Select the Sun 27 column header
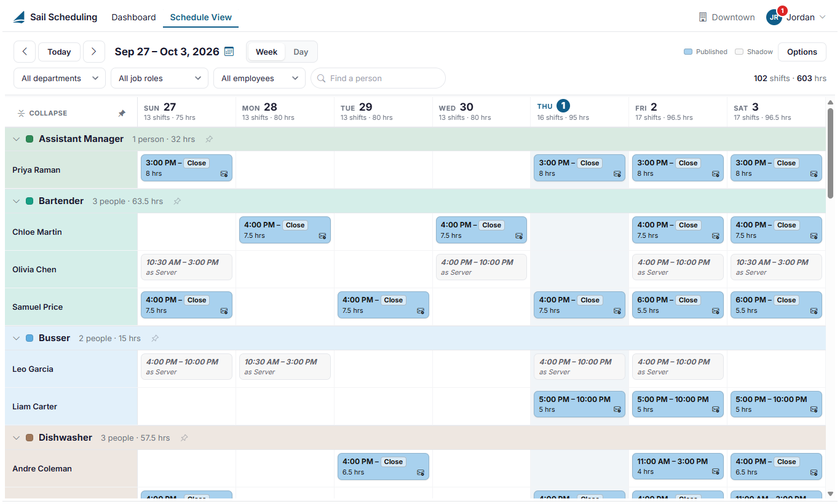 point(186,111)
